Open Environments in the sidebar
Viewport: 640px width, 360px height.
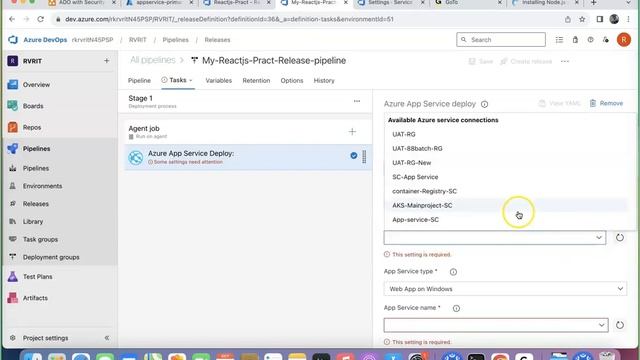tap(42, 186)
